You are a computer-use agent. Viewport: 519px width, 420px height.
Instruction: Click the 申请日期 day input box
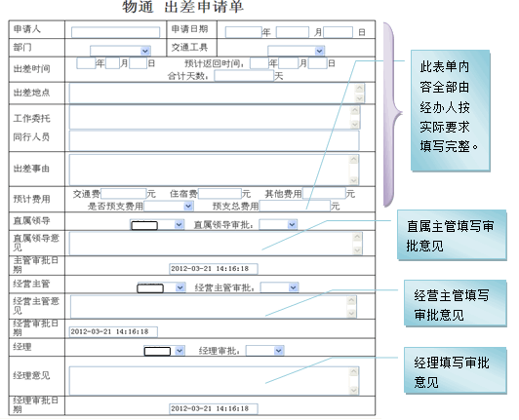point(338,32)
